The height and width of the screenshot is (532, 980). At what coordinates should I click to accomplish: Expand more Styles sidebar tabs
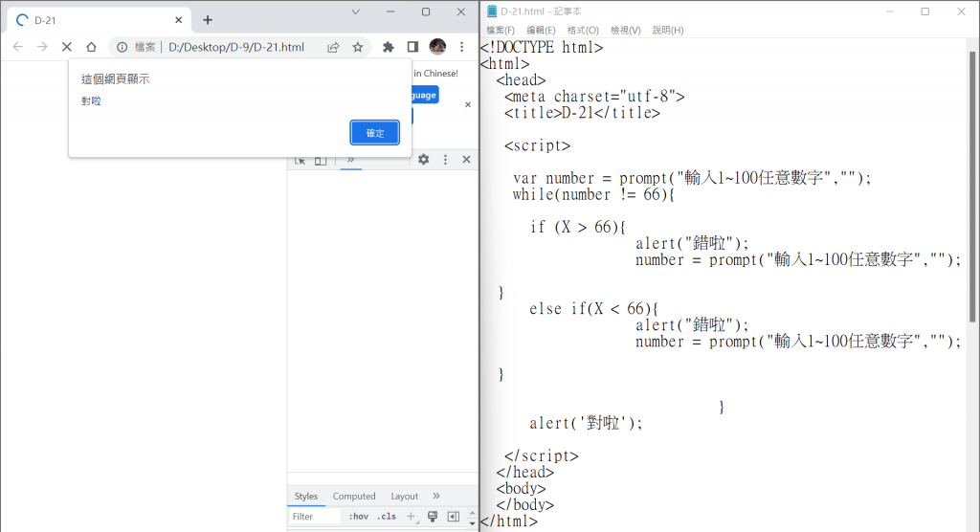436,496
